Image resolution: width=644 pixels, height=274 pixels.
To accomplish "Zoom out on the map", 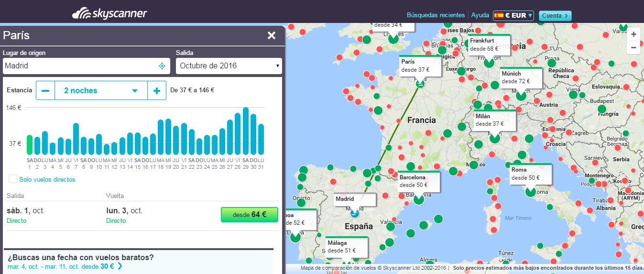I will 633,47.
